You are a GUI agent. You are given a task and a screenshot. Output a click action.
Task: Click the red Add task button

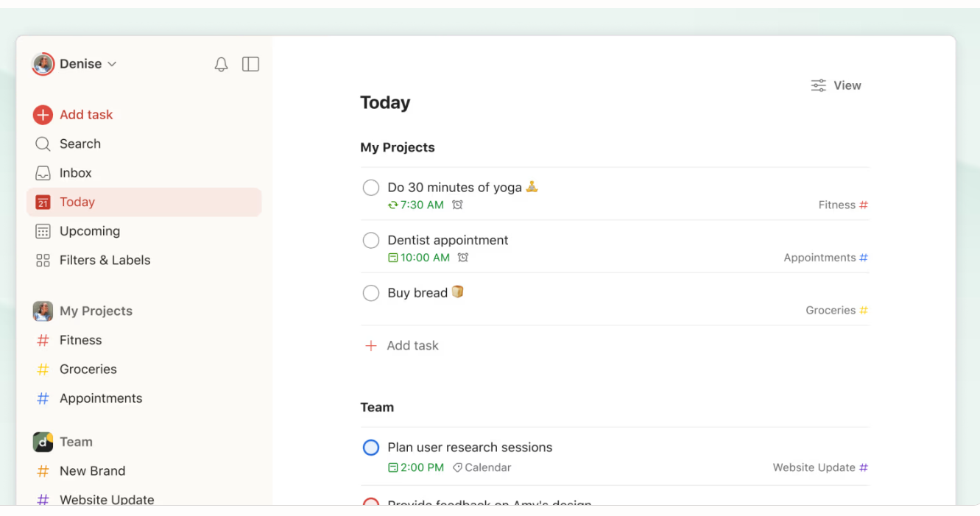73,115
